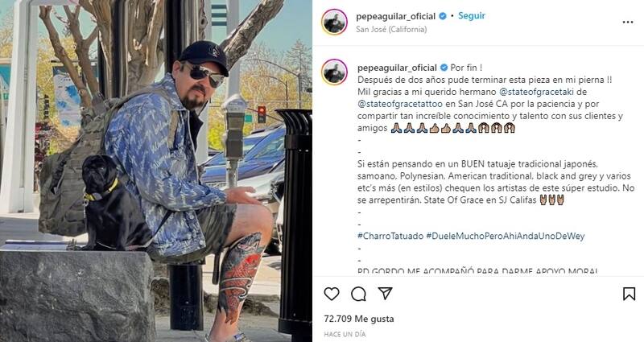Share the post via the paper plane icon

coord(386,293)
